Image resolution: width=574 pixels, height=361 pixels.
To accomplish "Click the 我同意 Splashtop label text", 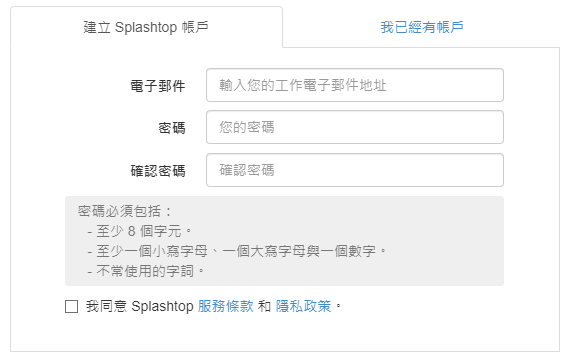I will point(139,306).
